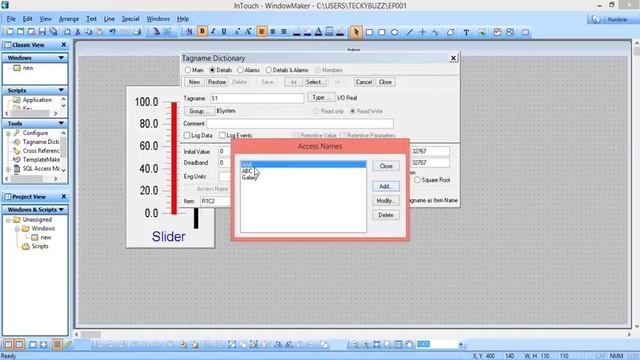Click the wizard hat toolbar icon
This screenshot has height=360, width=640.
click(156, 31)
